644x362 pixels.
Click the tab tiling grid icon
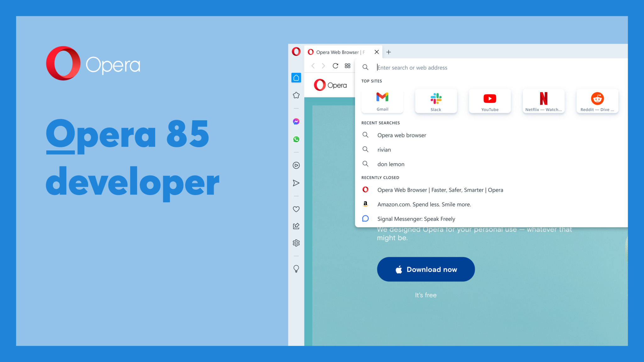tap(347, 66)
